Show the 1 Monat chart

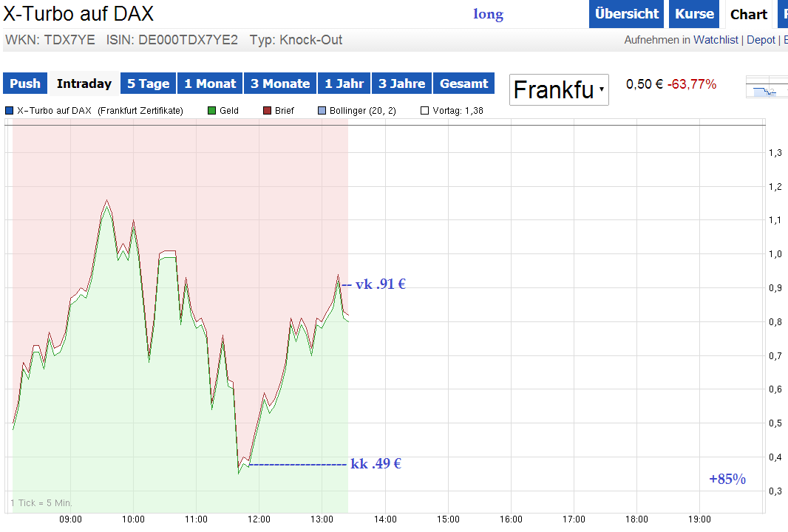click(x=210, y=83)
